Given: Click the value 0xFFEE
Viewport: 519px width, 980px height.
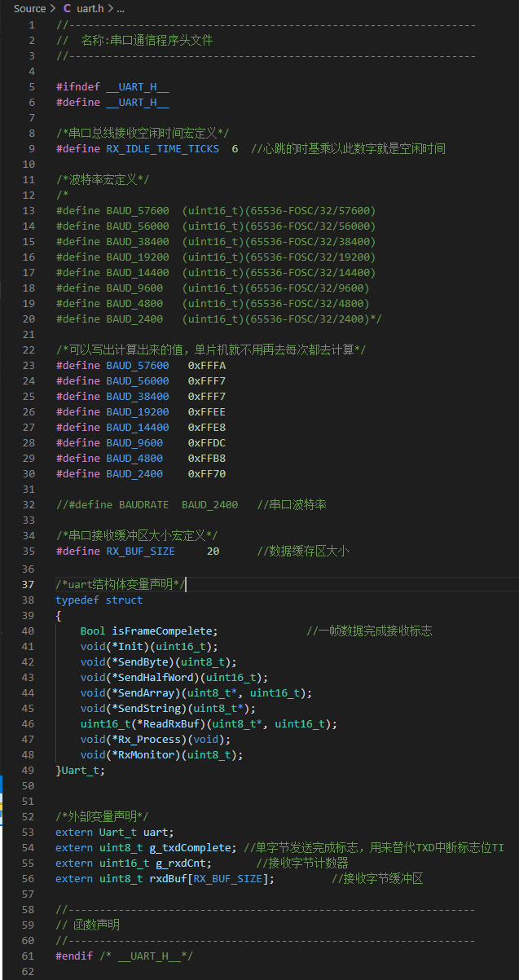Looking at the screenshot, I should tap(207, 411).
